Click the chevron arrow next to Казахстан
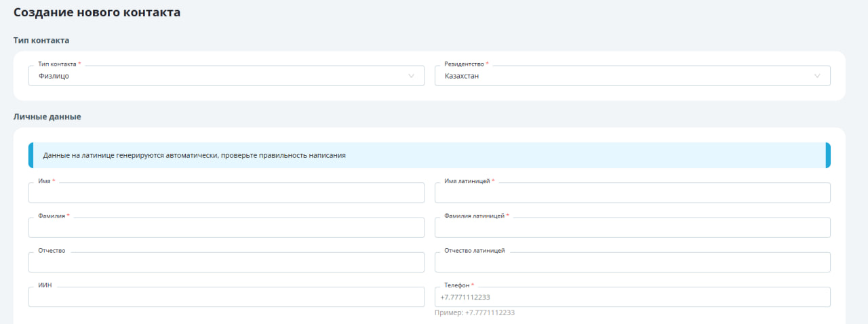The width and height of the screenshot is (868, 324). [x=817, y=76]
